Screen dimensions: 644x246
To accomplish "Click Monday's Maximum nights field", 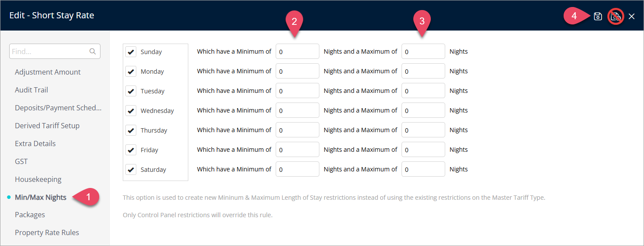I will [x=423, y=71].
